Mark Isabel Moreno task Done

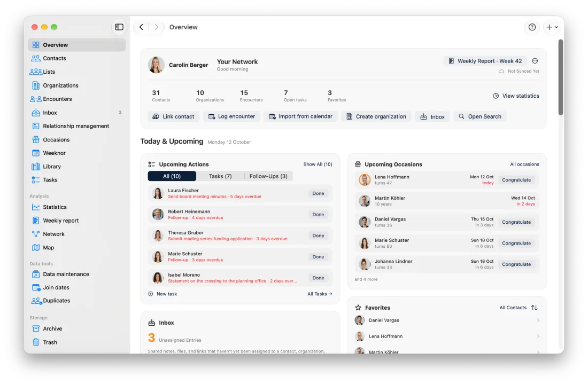point(318,278)
